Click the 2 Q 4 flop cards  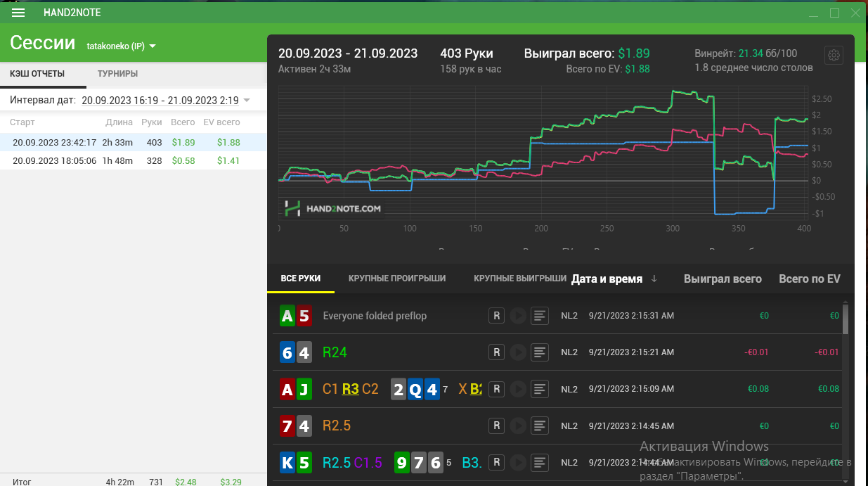415,389
